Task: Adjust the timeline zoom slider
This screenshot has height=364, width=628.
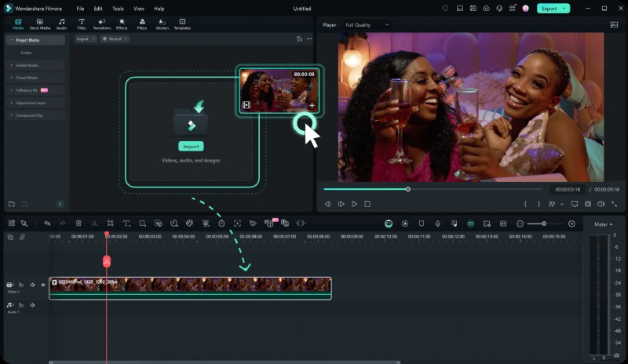Action: tap(544, 224)
